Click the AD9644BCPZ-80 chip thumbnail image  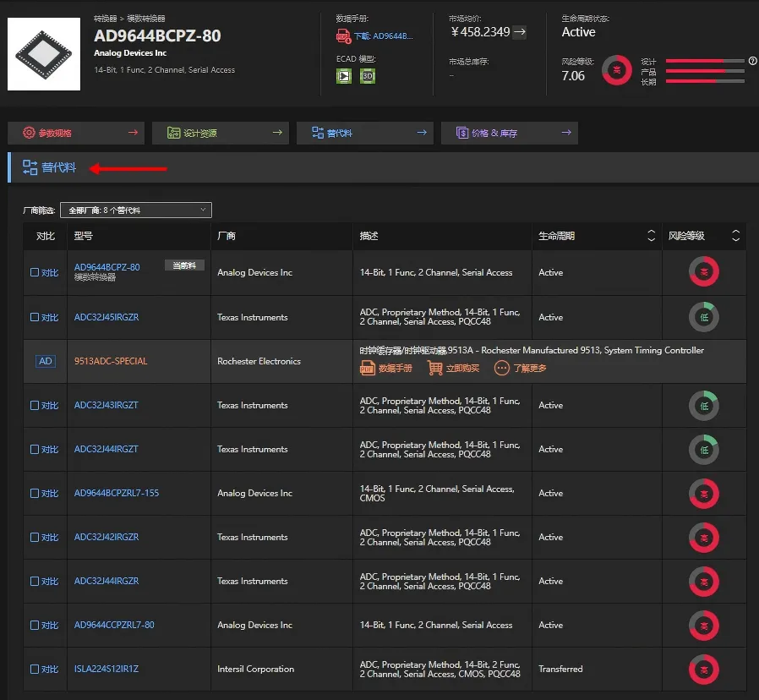coord(44,54)
